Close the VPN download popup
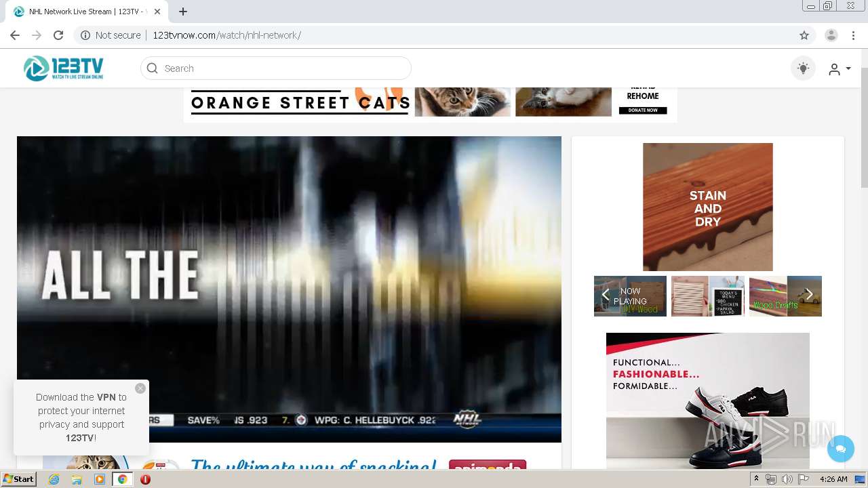This screenshot has height=488, width=868. [x=140, y=388]
